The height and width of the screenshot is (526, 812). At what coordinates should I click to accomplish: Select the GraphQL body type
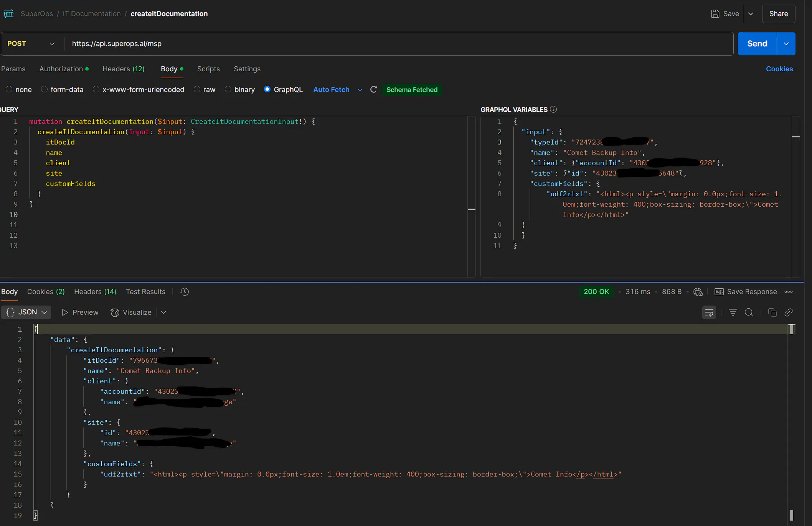tap(267, 89)
